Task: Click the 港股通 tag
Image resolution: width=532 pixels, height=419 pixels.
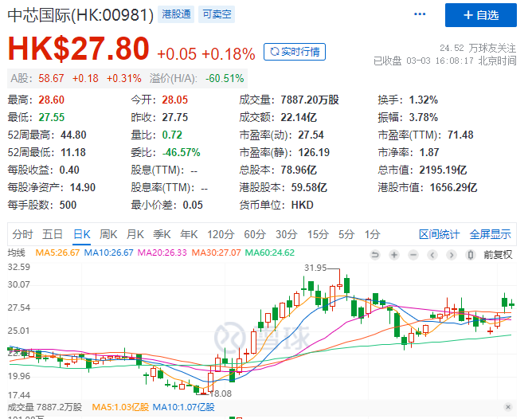Action: click(x=176, y=15)
